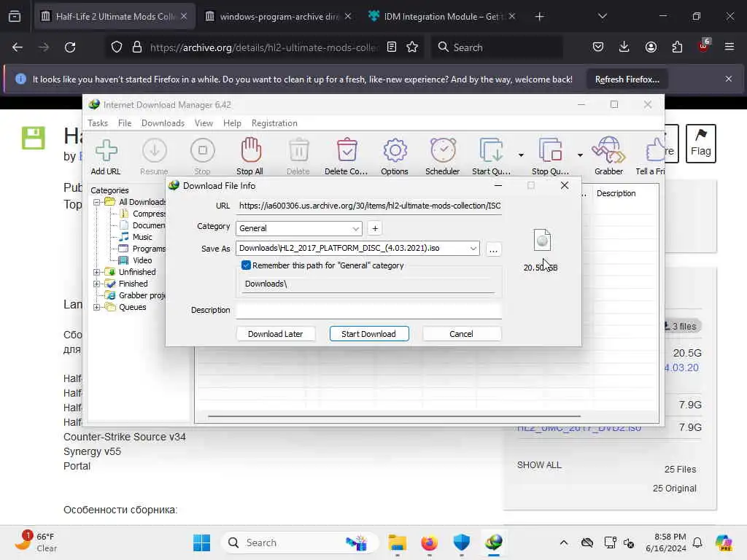
Task: Toggle Remember this path checkbox
Action: 246,265
